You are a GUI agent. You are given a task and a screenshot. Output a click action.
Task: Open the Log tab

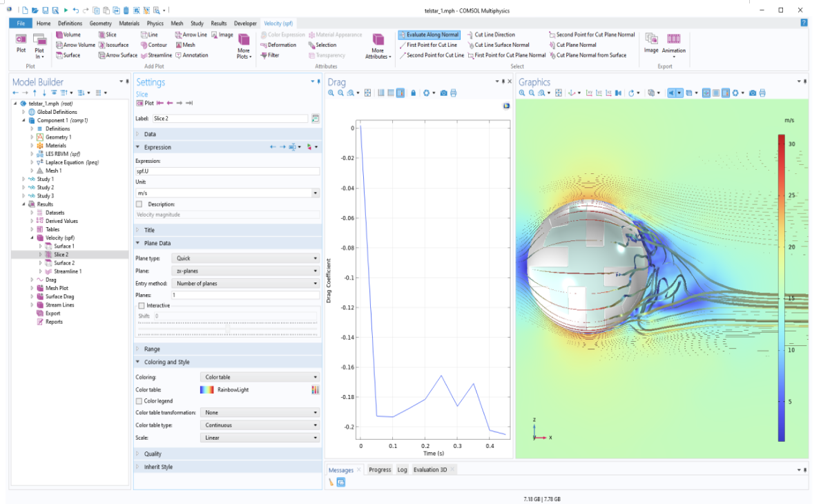402,470
